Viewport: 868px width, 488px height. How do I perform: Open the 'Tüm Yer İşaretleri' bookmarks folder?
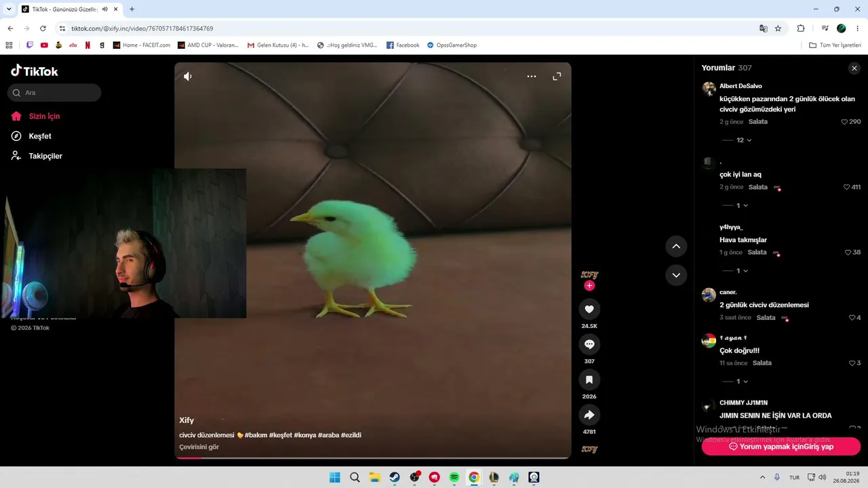coord(835,45)
